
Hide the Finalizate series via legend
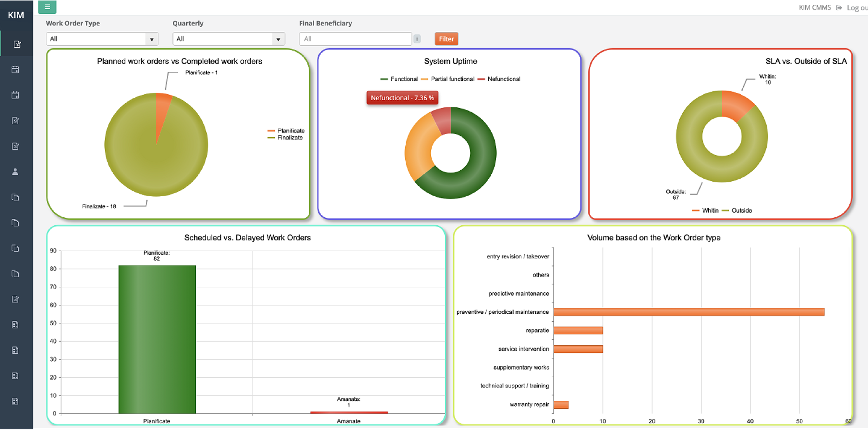[x=289, y=138]
